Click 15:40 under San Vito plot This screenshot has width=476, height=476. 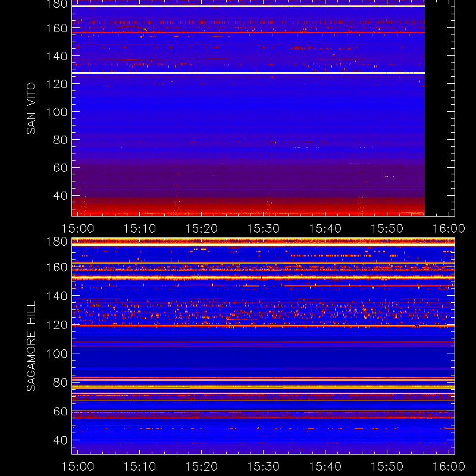(x=325, y=228)
